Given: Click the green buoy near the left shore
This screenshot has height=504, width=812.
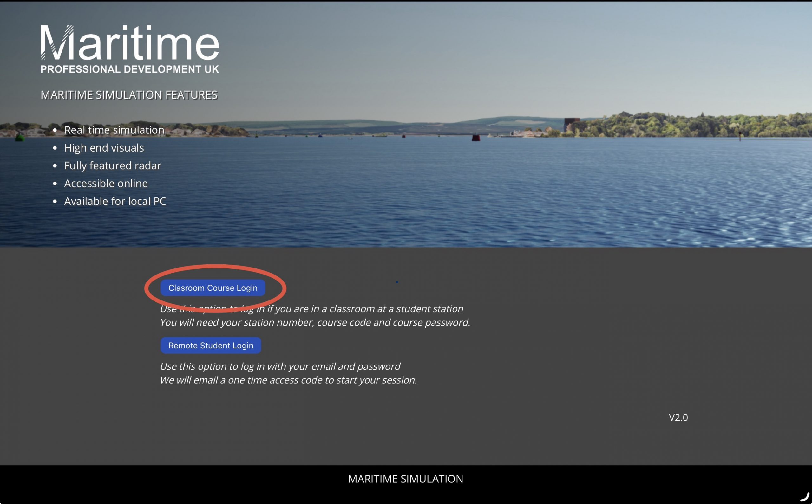Looking at the screenshot, I should (x=20, y=137).
